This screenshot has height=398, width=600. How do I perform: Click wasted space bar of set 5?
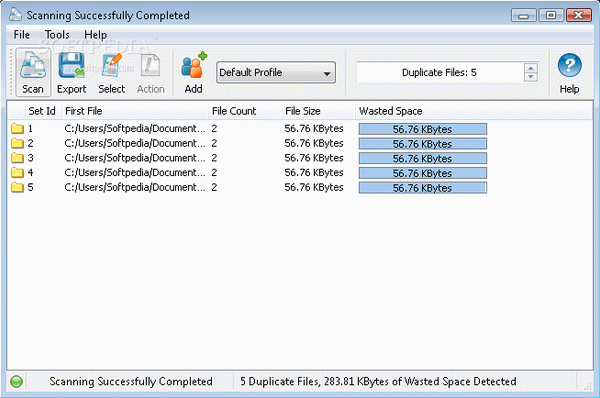coord(423,188)
